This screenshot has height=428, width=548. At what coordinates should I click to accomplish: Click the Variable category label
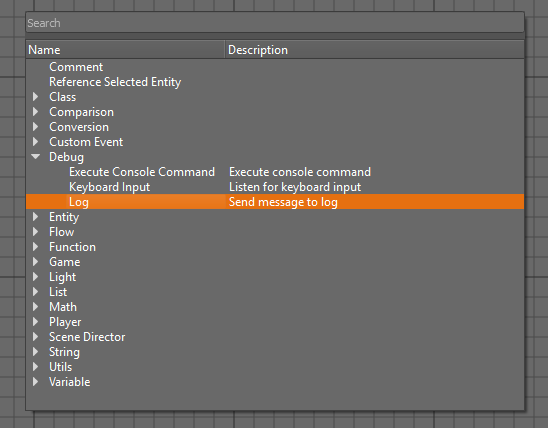(x=69, y=382)
